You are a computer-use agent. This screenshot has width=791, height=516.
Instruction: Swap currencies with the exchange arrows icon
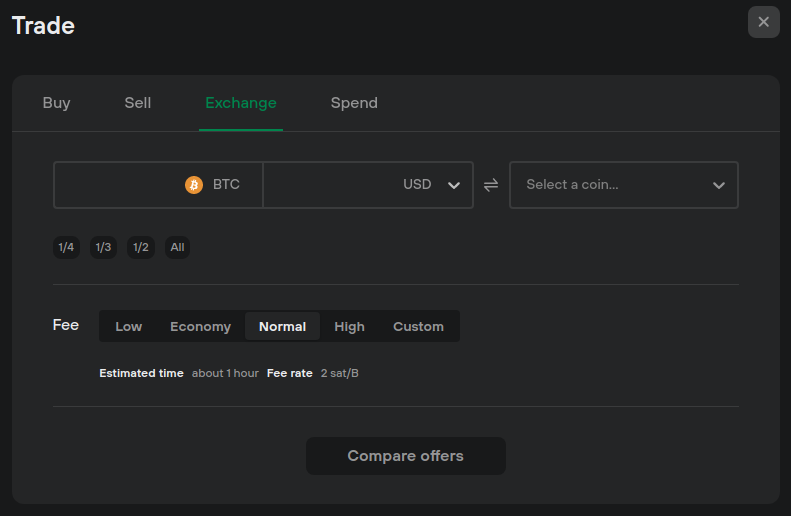click(x=491, y=185)
